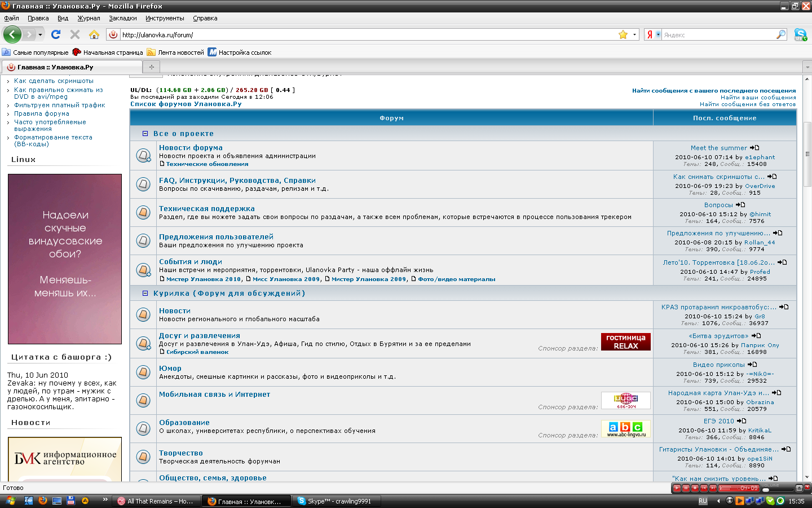
Task: Open the Правка menu
Action: click(x=38, y=18)
